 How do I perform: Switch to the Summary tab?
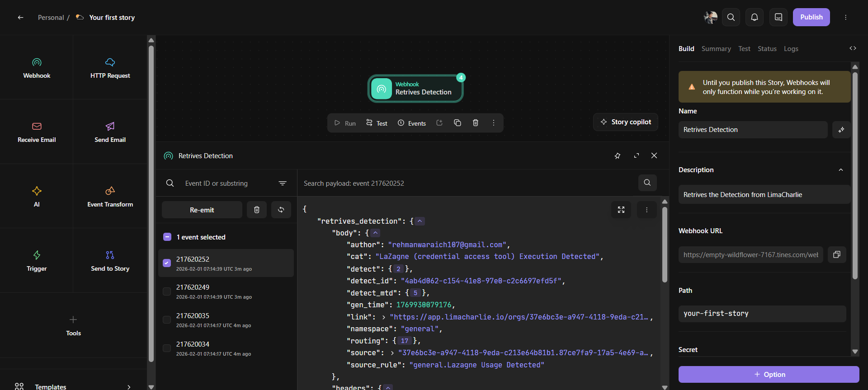point(716,49)
